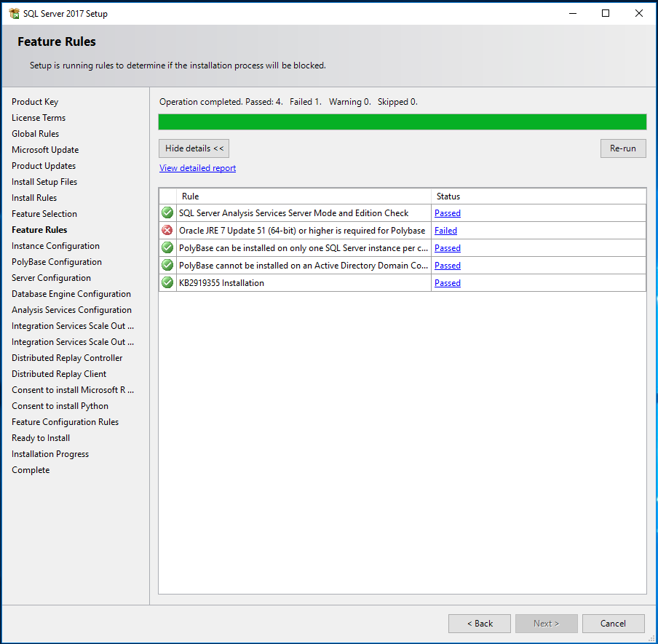The width and height of the screenshot is (658, 644).
Task: Cancel the SQL Server setup
Action: 613,624
